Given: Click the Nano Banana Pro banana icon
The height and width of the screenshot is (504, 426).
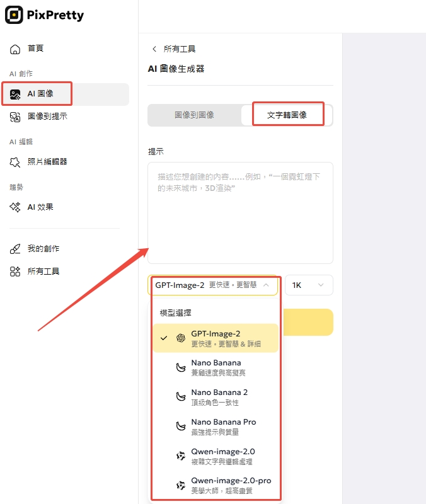Looking at the screenshot, I should pyautogui.click(x=181, y=427).
